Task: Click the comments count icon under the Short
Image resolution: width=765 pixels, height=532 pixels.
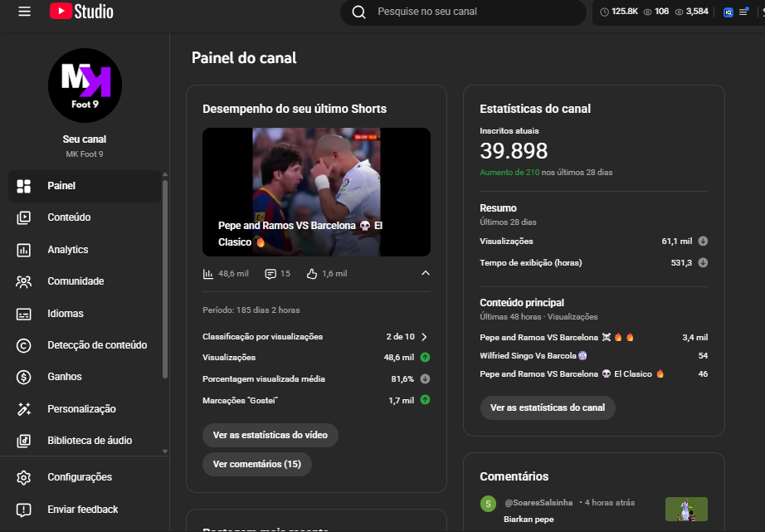Action: click(x=270, y=273)
